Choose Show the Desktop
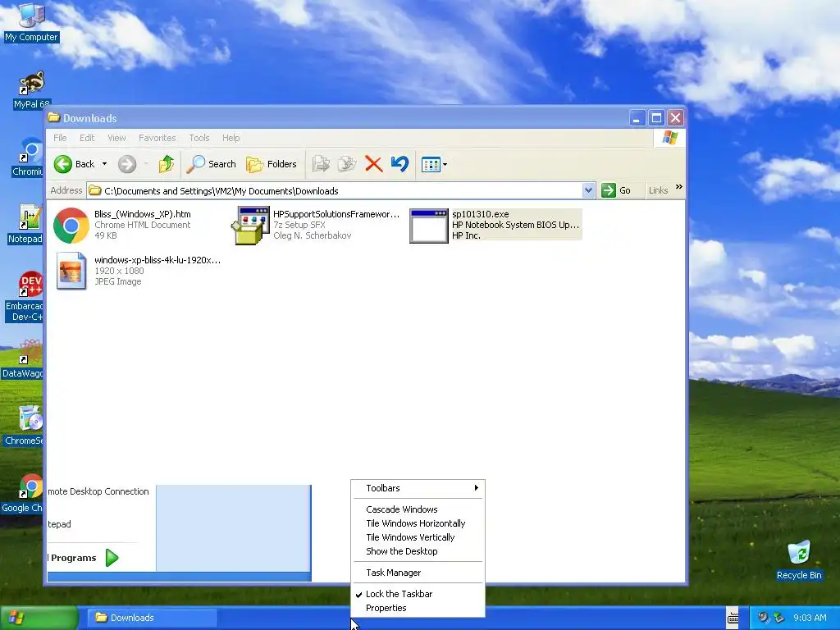 [418, 551]
